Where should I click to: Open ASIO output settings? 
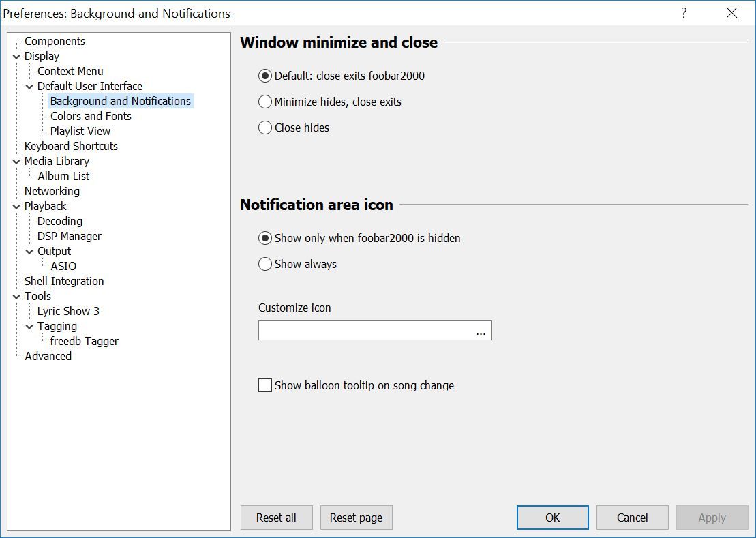click(x=63, y=266)
